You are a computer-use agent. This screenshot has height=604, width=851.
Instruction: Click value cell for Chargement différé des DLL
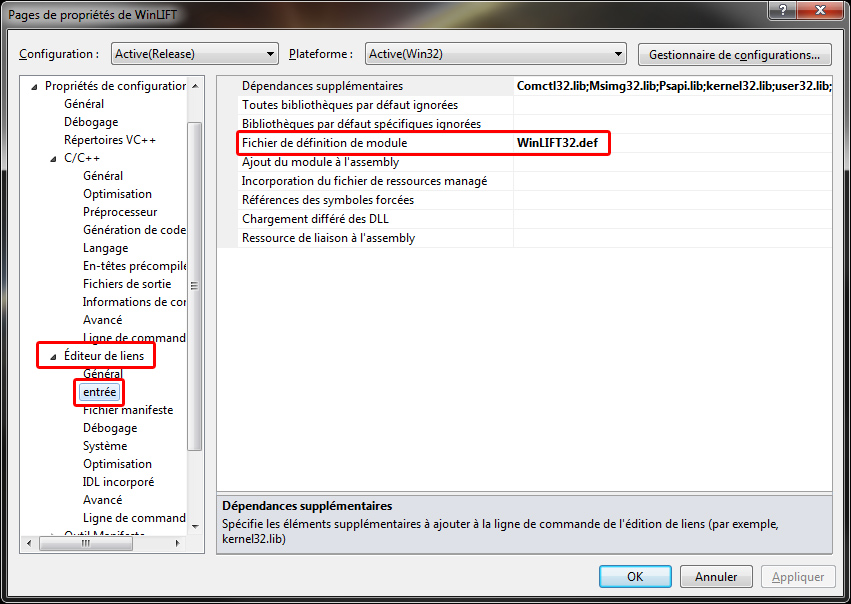coord(672,219)
